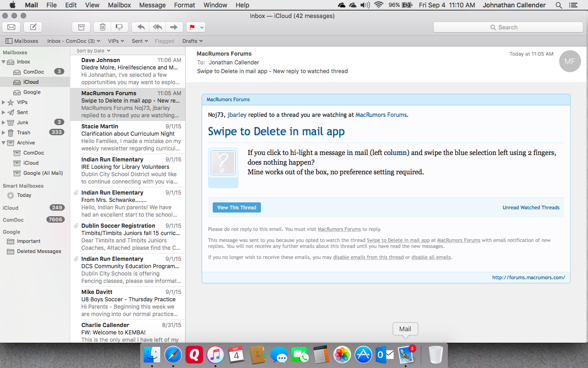Open Photos from the Dock
Viewport: 588px width, 368px height.
[x=342, y=355]
